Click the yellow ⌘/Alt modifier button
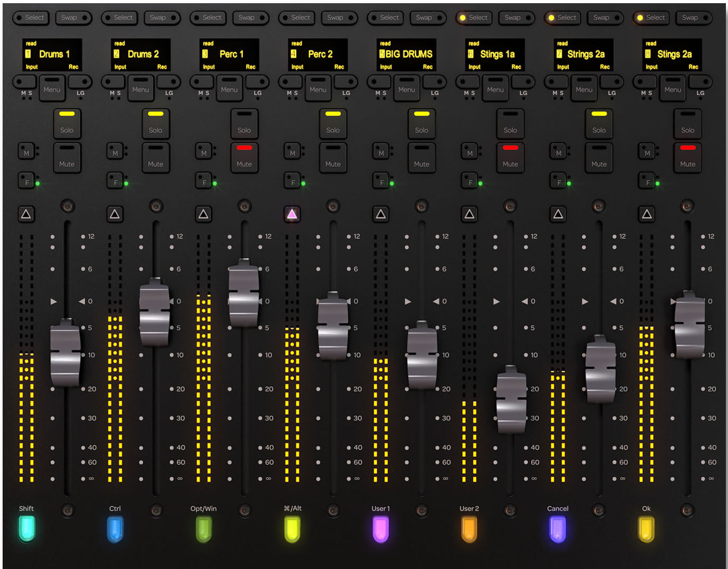The width and height of the screenshot is (728, 569). [292, 529]
